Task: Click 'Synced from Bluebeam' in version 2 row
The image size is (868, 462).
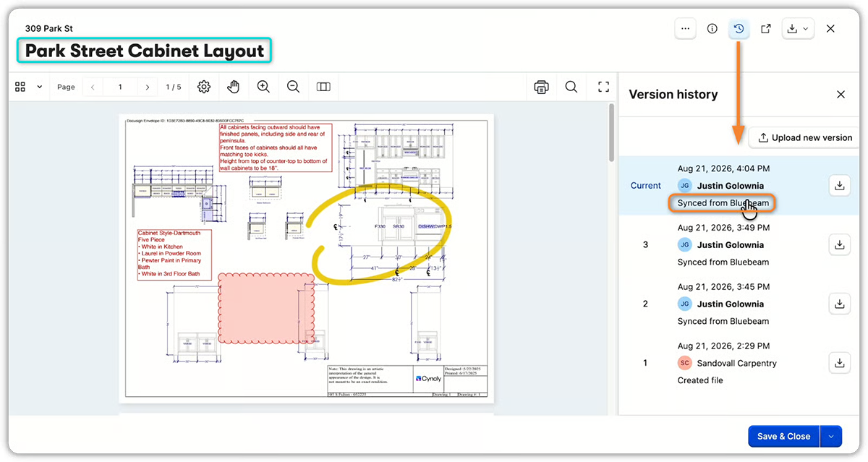Action: click(x=723, y=322)
